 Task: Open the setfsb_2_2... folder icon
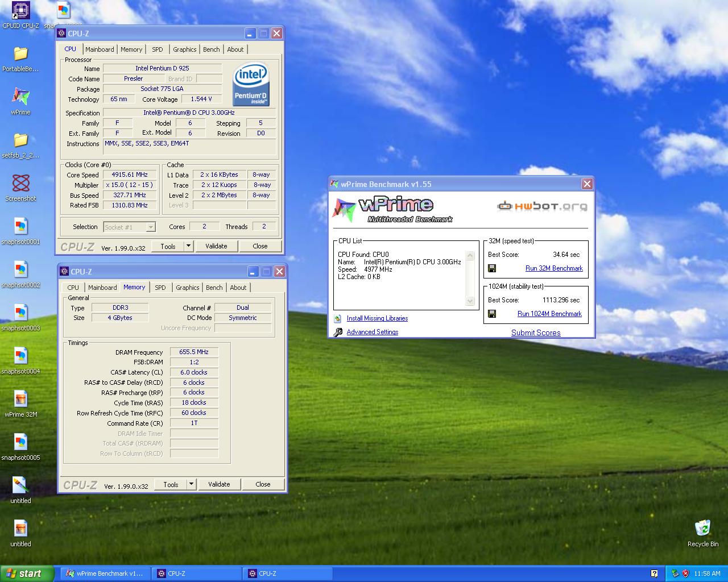click(20, 140)
